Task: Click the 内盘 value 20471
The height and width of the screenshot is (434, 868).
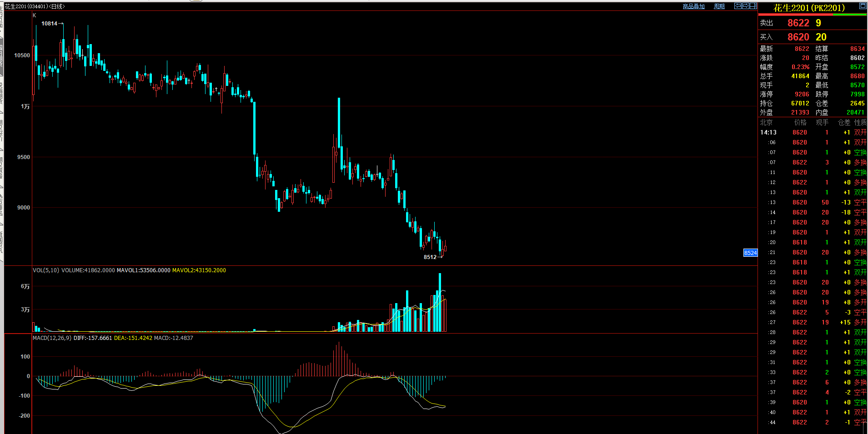Action: click(856, 112)
